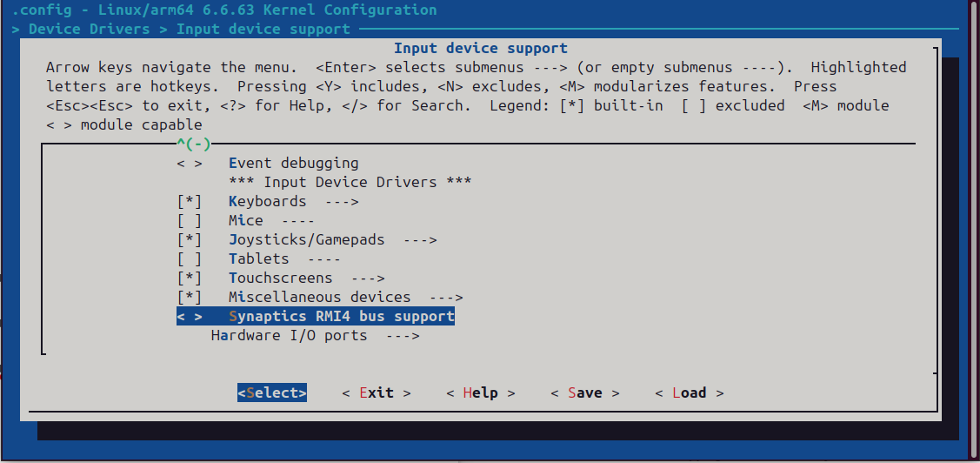Enable the Mice option checkbox
The image size is (980, 463).
[190, 221]
